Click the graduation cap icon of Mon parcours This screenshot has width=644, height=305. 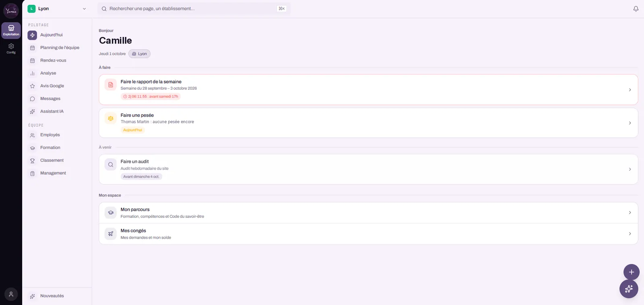point(111,213)
